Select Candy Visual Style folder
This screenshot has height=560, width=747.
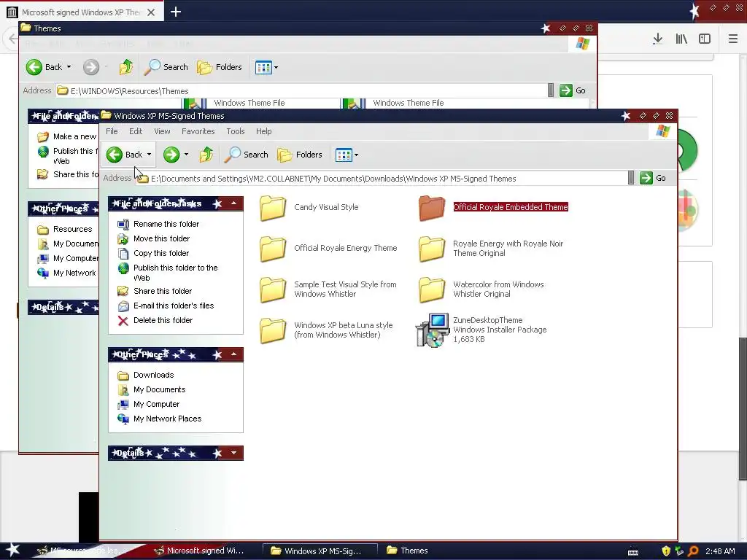click(309, 208)
